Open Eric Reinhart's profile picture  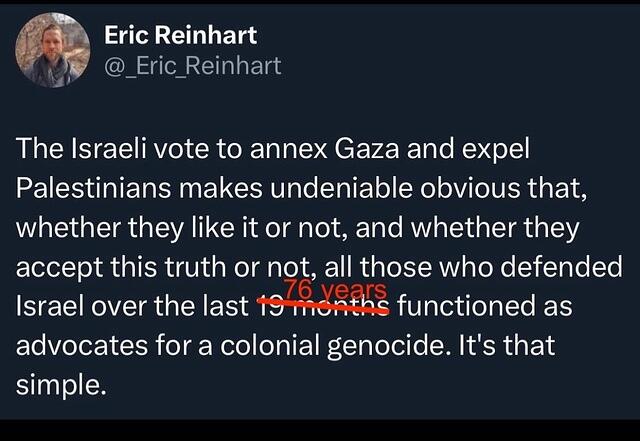pos(53,50)
